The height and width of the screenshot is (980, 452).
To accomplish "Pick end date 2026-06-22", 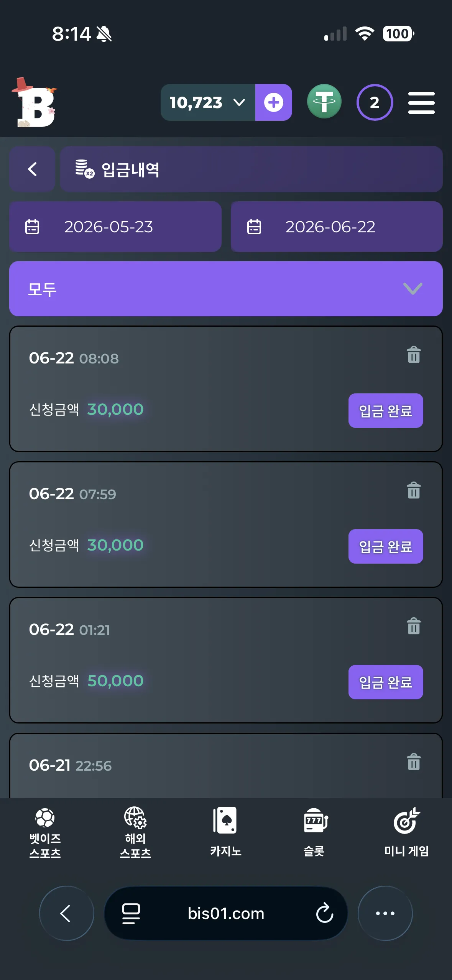I will pos(337,227).
